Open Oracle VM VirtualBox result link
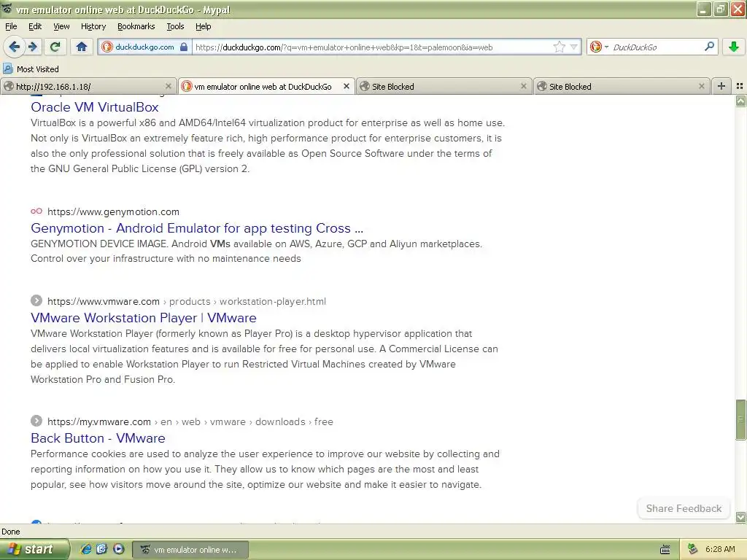The height and width of the screenshot is (560, 747). click(94, 107)
